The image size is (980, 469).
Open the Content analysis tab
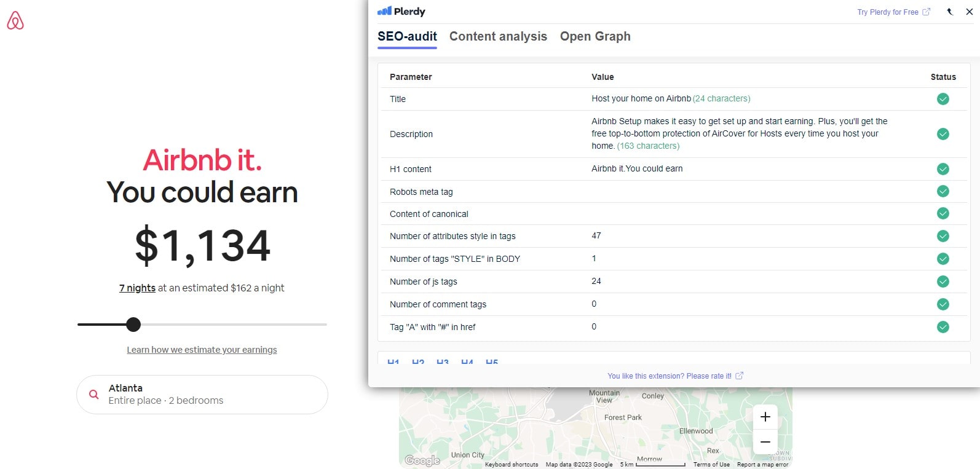498,36
